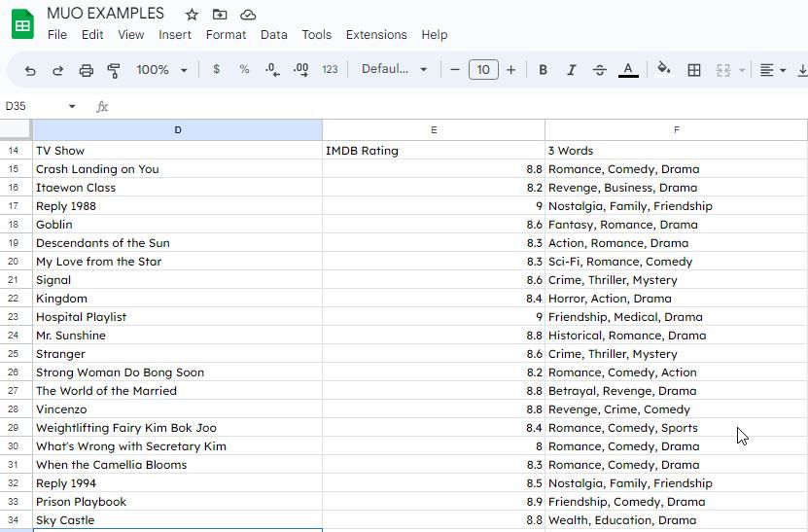The image size is (808, 532).
Task: Open the Extensions menu
Action: click(376, 35)
